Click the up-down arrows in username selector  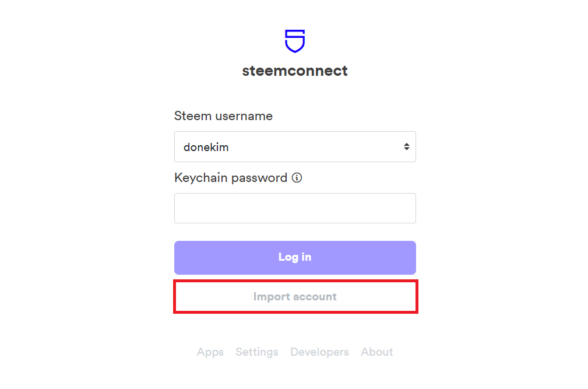point(407,146)
